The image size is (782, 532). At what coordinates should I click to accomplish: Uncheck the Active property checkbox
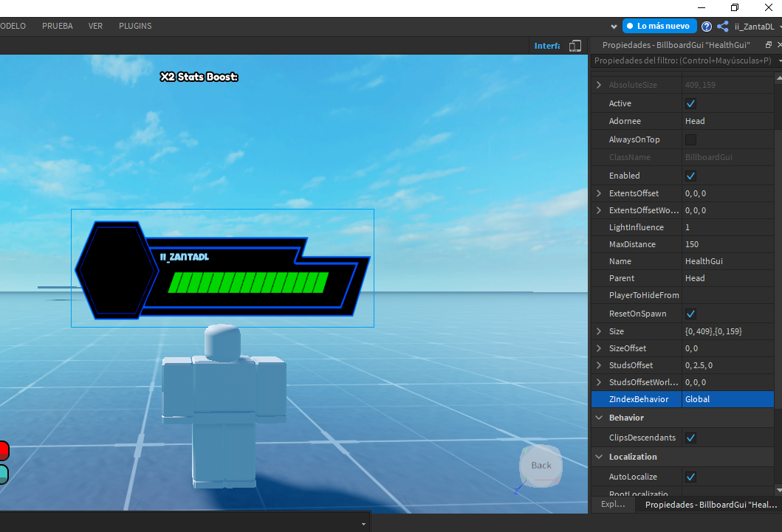tap(690, 103)
